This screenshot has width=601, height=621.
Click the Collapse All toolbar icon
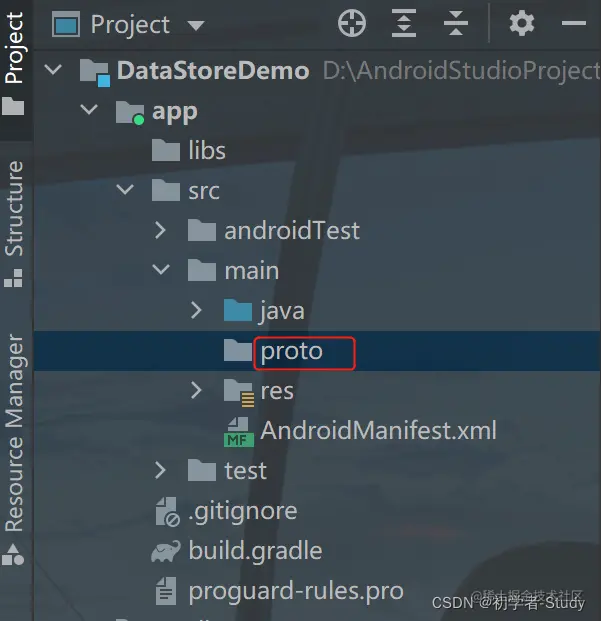pyautogui.click(x=456, y=23)
